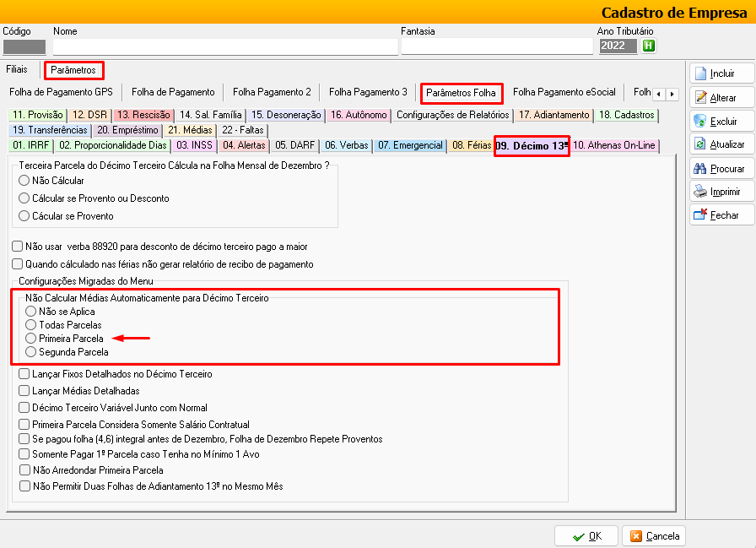The width and height of the screenshot is (756, 548).
Task: Select the Primeira Parcela radio option
Action: click(31, 339)
